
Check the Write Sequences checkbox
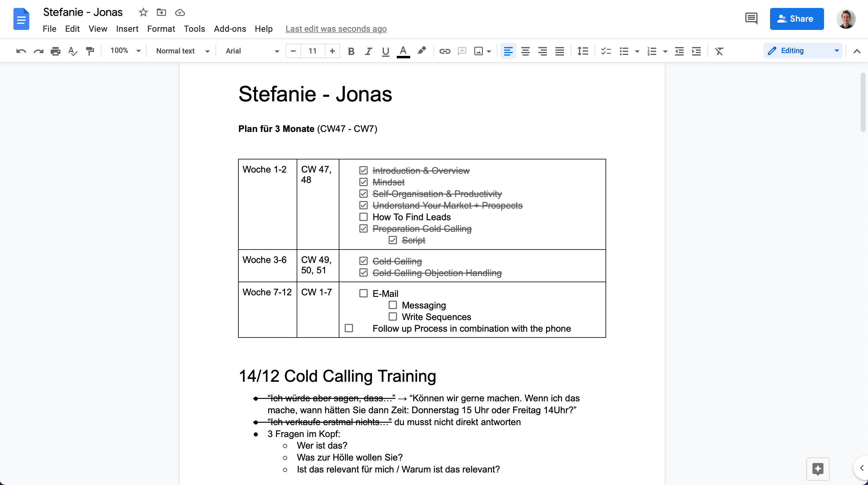(392, 317)
